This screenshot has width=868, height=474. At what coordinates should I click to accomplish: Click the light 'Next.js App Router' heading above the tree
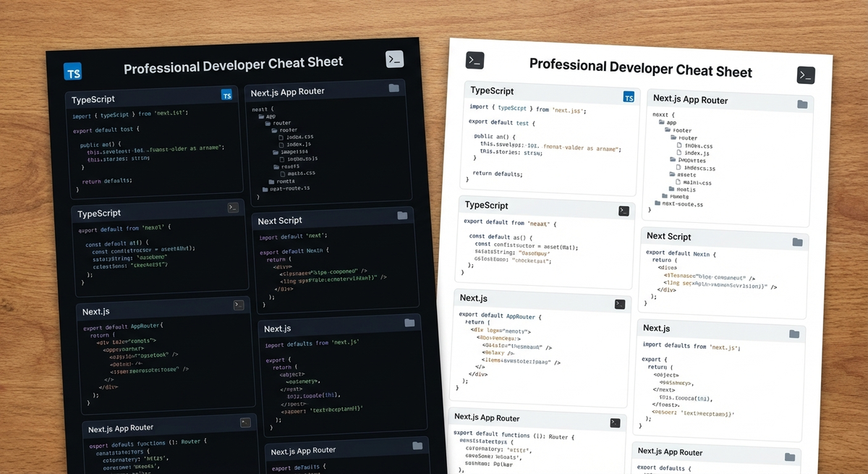(x=690, y=99)
